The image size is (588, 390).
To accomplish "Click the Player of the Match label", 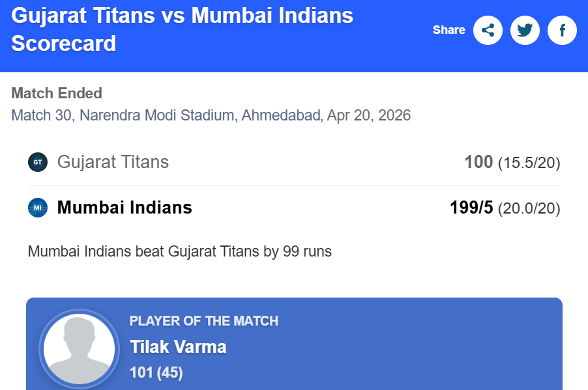I will click(x=204, y=321).
